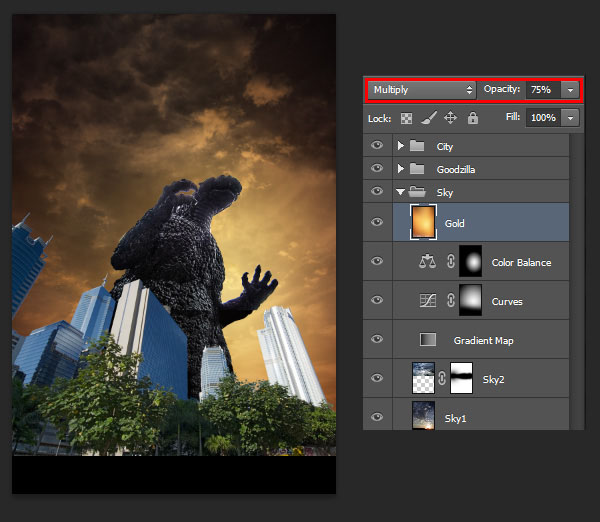Viewport: 600px width, 522px height.
Task: Hide the Sky1 layer
Action: (x=377, y=417)
